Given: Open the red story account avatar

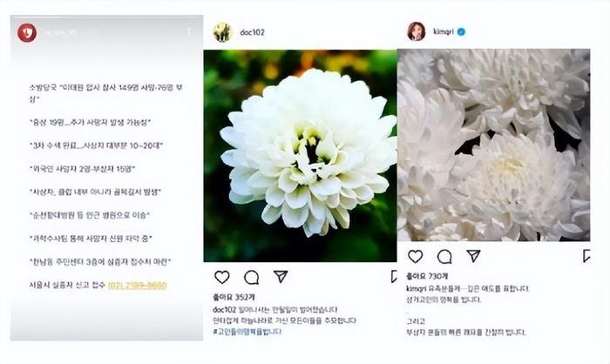Looking at the screenshot, I should 27,32.
